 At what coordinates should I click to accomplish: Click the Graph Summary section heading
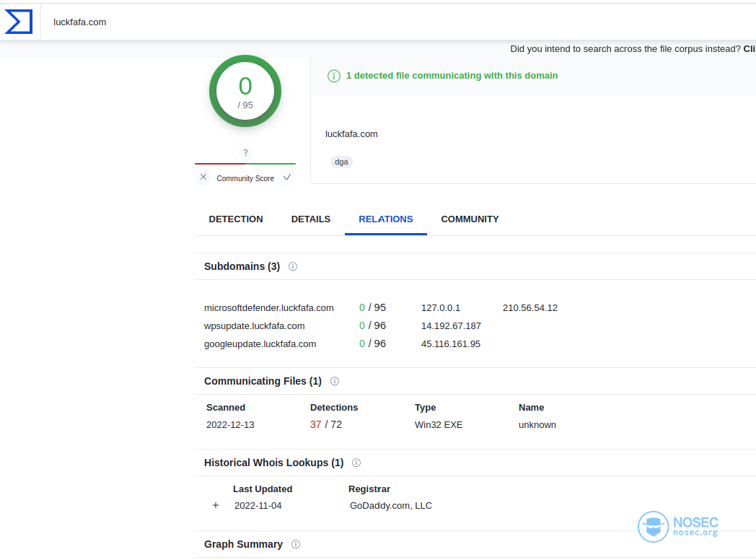[x=244, y=544]
